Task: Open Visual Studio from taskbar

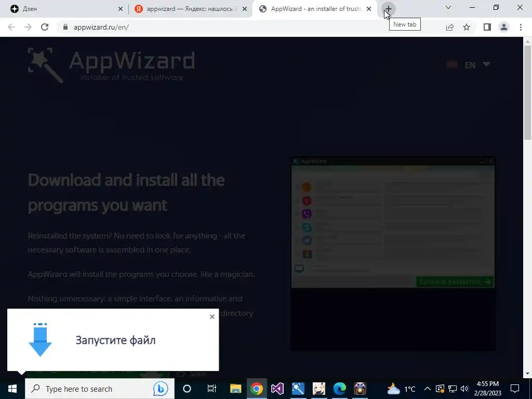Action: [277, 389]
